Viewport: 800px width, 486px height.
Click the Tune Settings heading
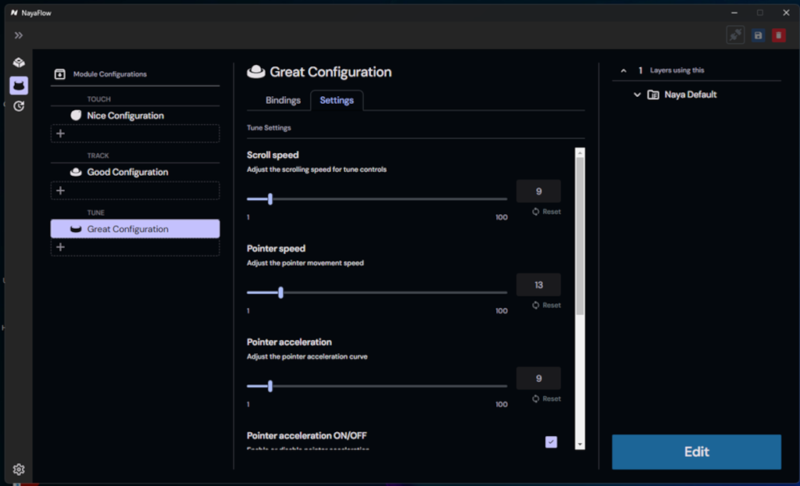pyautogui.click(x=269, y=128)
